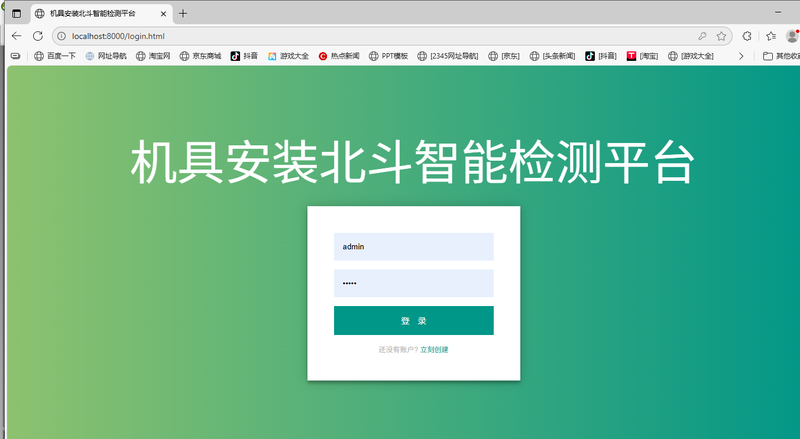Viewport: 800px width, 439px height.
Task: Open the [头条新闻] bookmark
Action: pos(553,56)
